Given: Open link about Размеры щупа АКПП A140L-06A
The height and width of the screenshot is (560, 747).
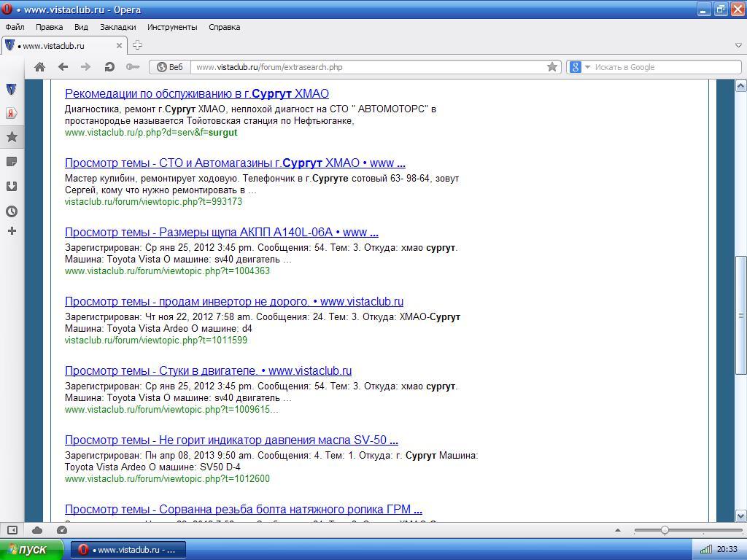Looking at the screenshot, I should pos(221,233).
